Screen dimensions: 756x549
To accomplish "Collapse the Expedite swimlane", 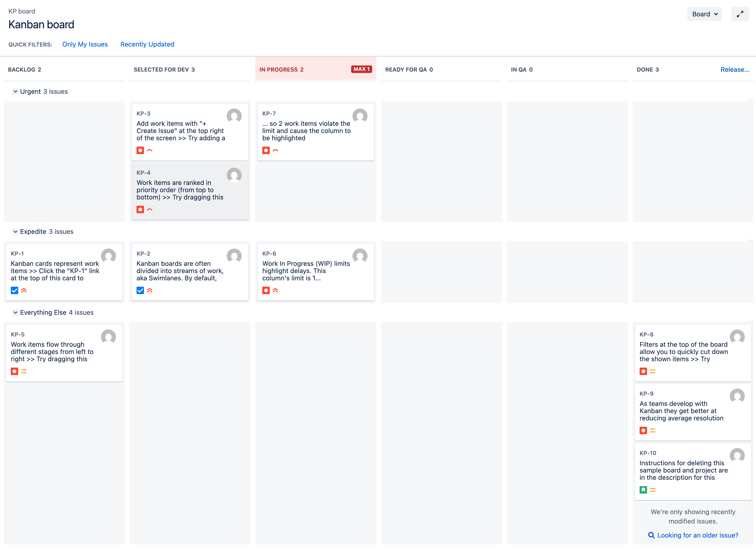I will (15, 231).
